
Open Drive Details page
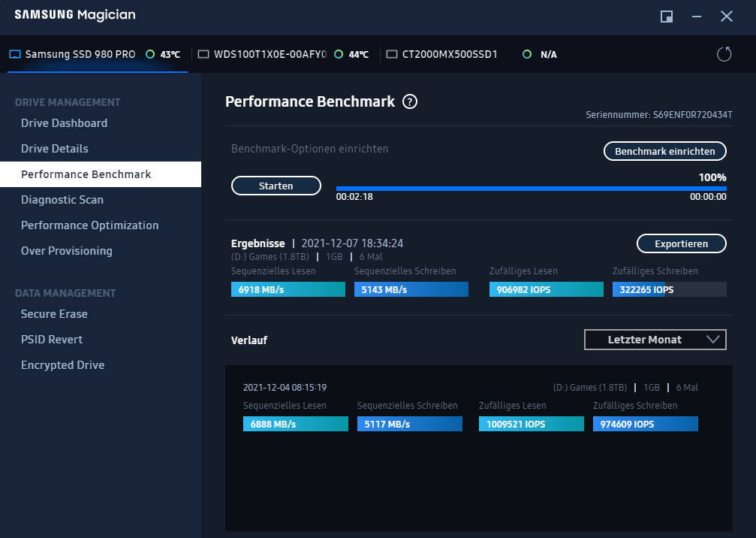(x=101, y=149)
